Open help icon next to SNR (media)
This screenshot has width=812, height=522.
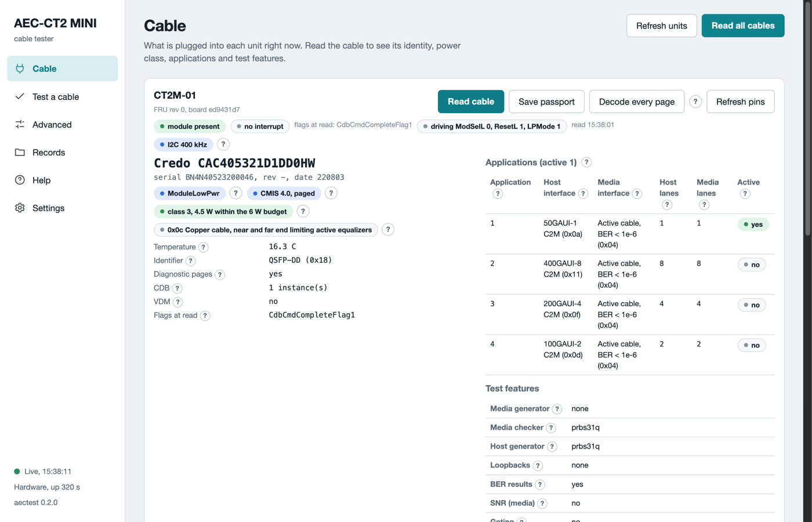pyautogui.click(x=542, y=503)
